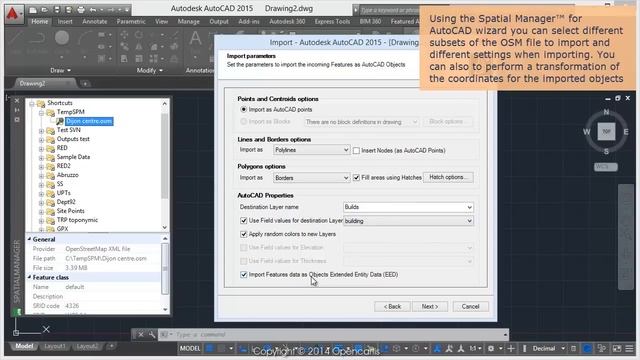
Task: Select the Text tool in Annotation panel
Action: pyautogui.click(x=195, y=38)
